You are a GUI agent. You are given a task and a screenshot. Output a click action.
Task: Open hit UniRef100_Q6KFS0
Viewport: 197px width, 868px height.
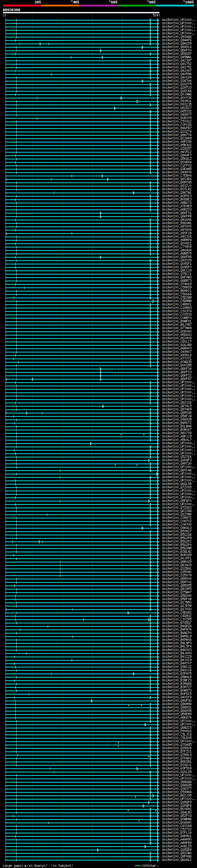click(x=177, y=50)
